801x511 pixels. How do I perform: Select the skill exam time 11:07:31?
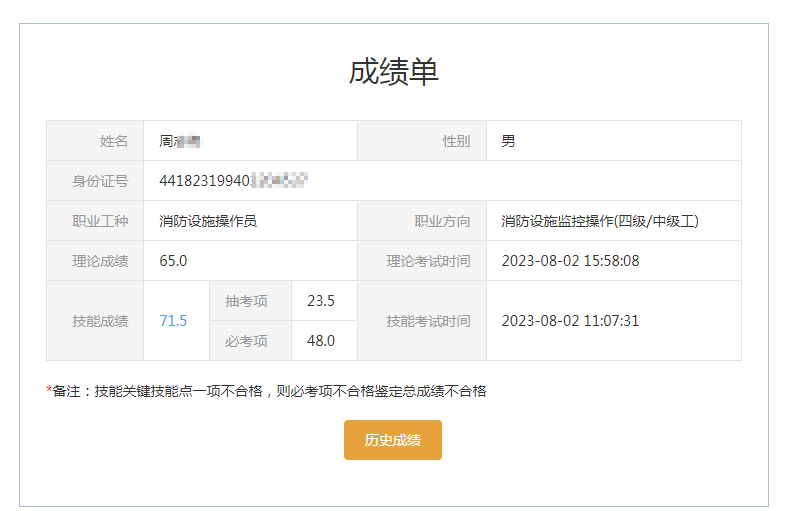[570, 321]
